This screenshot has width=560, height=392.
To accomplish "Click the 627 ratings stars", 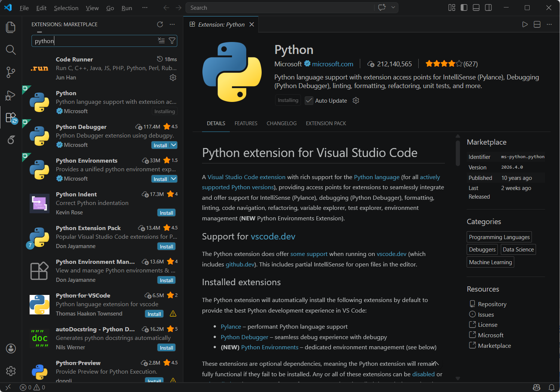I will (444, 64).
